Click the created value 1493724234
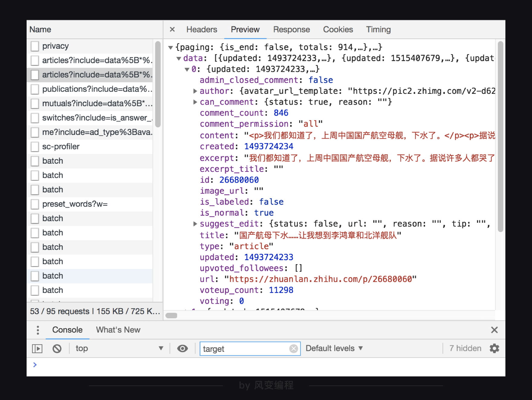 click(268, 146)
